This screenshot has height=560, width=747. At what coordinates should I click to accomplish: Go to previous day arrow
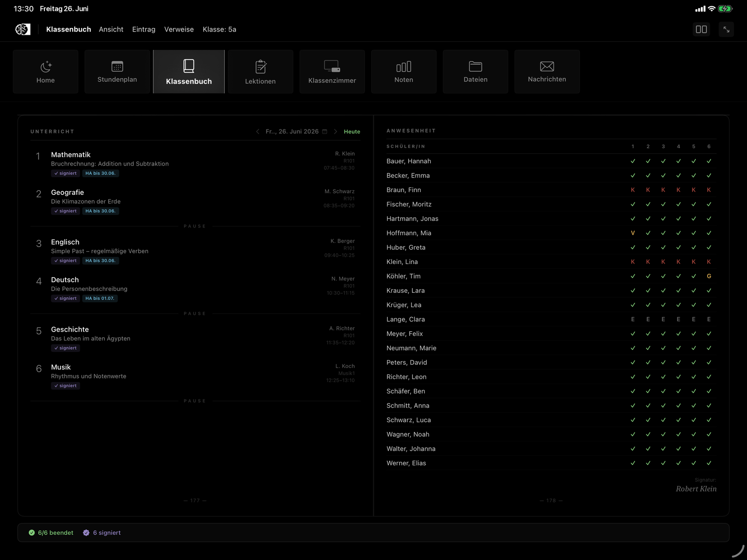click(x=258, y=132)
